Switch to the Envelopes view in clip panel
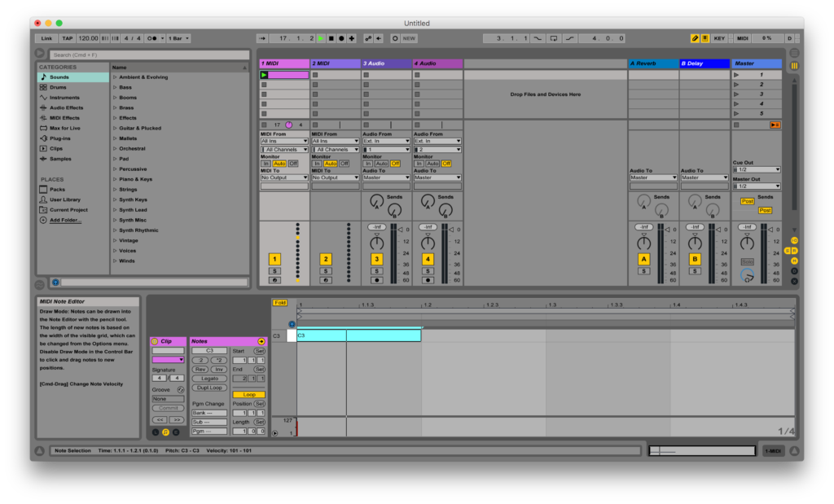 [x=176, y=432]
